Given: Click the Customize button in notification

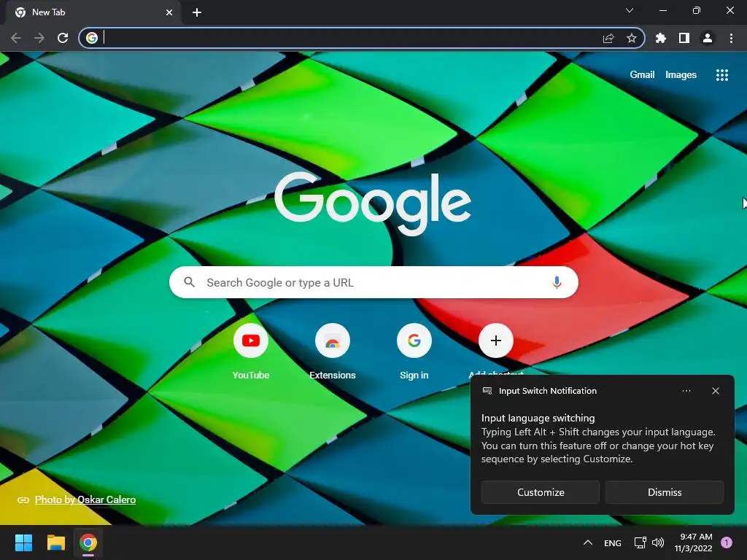Looking at the screenshot, I should tap(541, 492).
